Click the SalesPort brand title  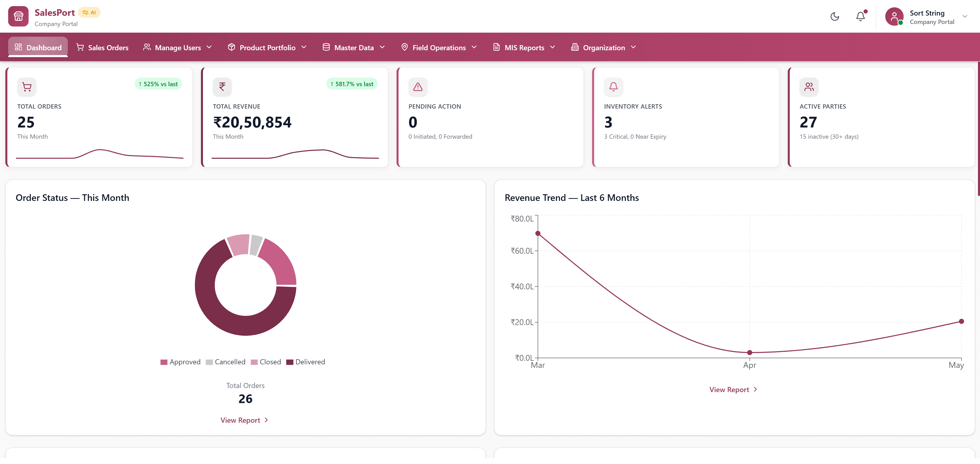[55, 12]
